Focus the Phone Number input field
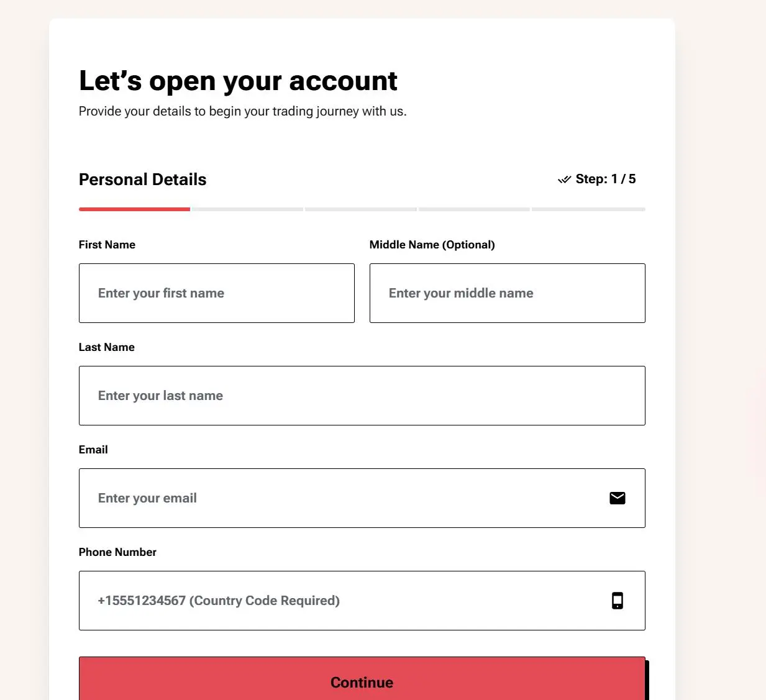This screenshot has width=766, height=700. [362, 601]
